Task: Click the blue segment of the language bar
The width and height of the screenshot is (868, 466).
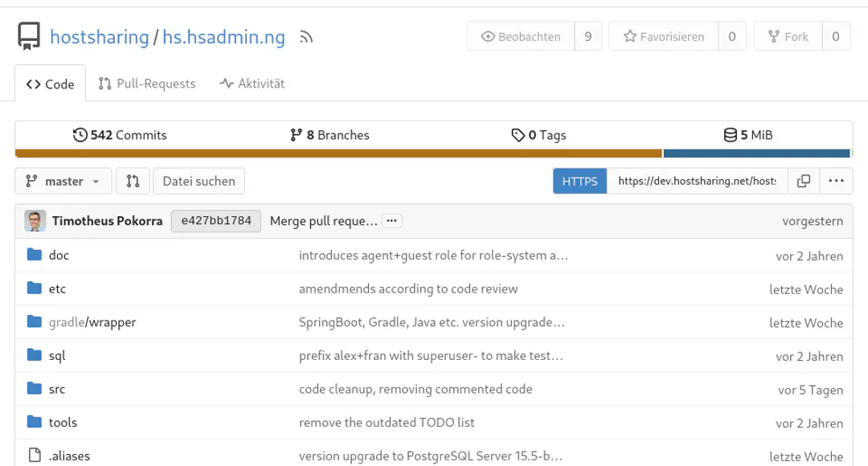Action: click(757, 153)
